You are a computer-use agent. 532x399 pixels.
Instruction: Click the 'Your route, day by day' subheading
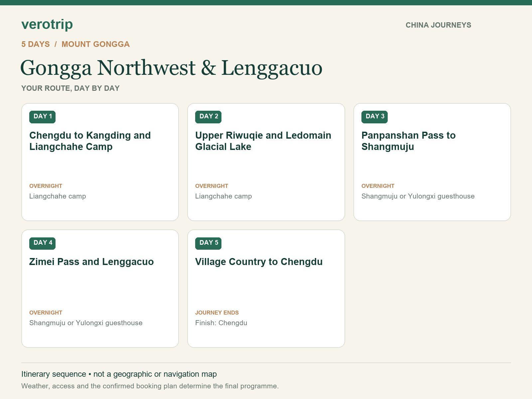[70, 88]
